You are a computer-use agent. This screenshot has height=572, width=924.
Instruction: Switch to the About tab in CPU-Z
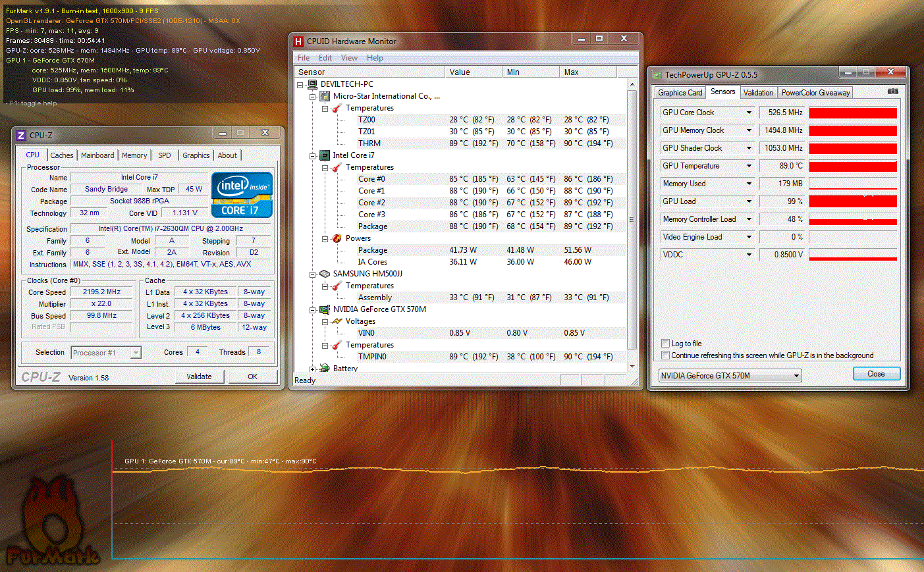(x=227, y=155)
